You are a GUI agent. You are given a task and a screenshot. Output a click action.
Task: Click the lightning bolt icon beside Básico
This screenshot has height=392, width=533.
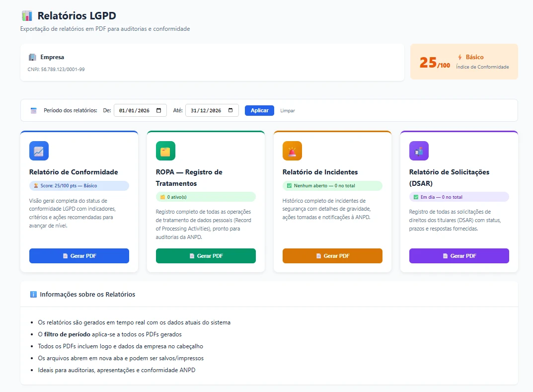point(460,57)
